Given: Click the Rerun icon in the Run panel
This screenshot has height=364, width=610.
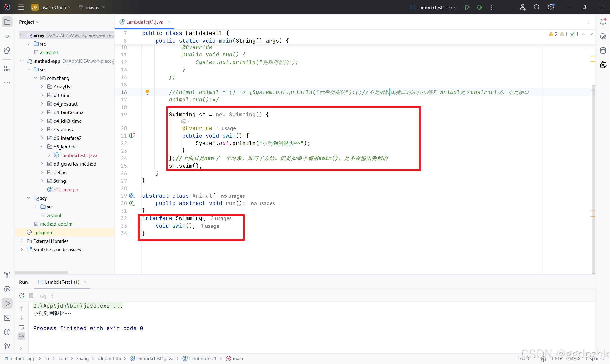Looking at the screenshot, I should (x=22, y=296).
